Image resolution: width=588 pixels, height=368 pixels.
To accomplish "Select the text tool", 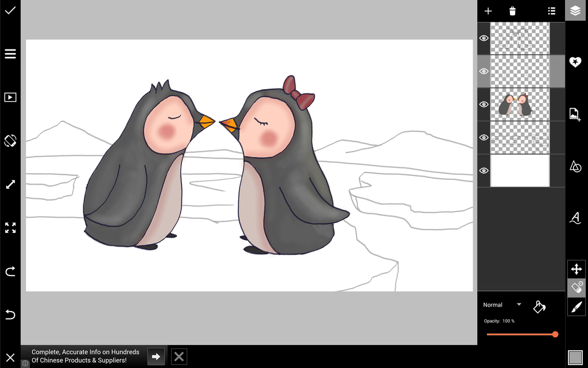I will [575, 218].
